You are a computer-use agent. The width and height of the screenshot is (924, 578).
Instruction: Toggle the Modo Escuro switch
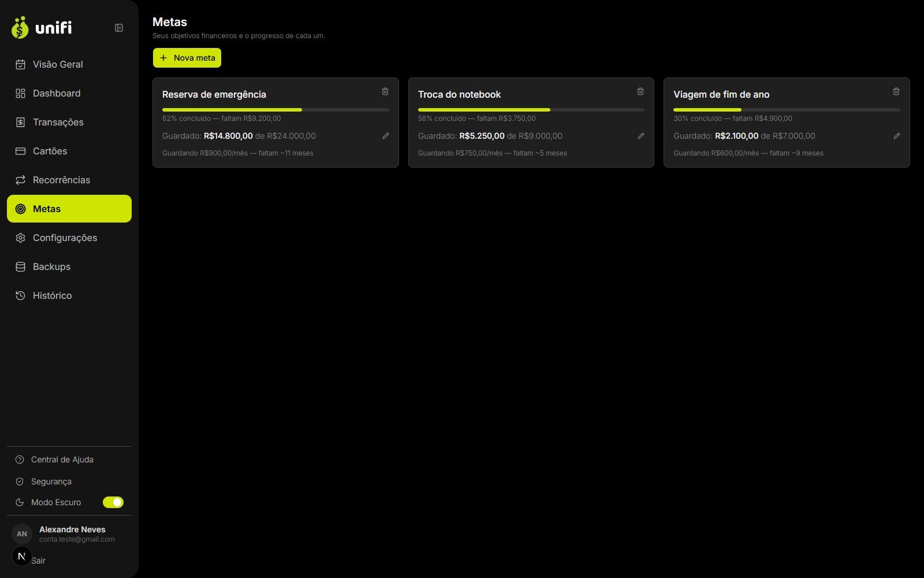point(113,502)
